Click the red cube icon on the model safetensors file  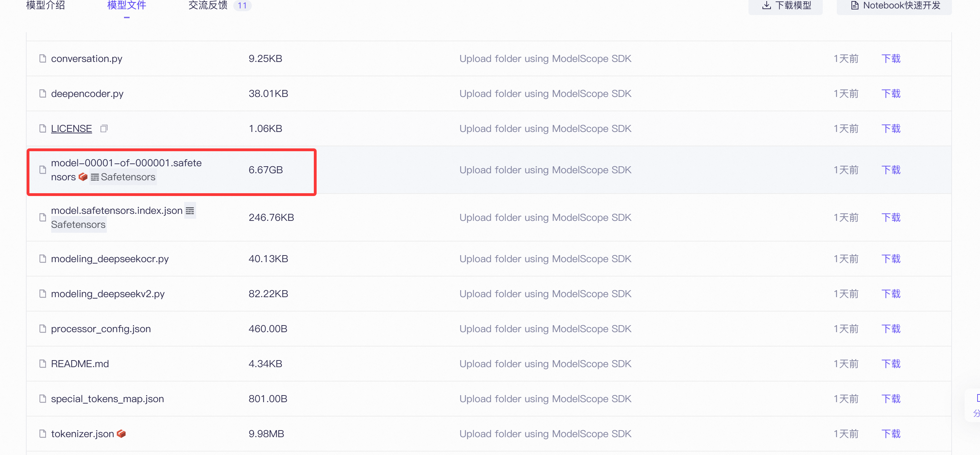point(83,177)
